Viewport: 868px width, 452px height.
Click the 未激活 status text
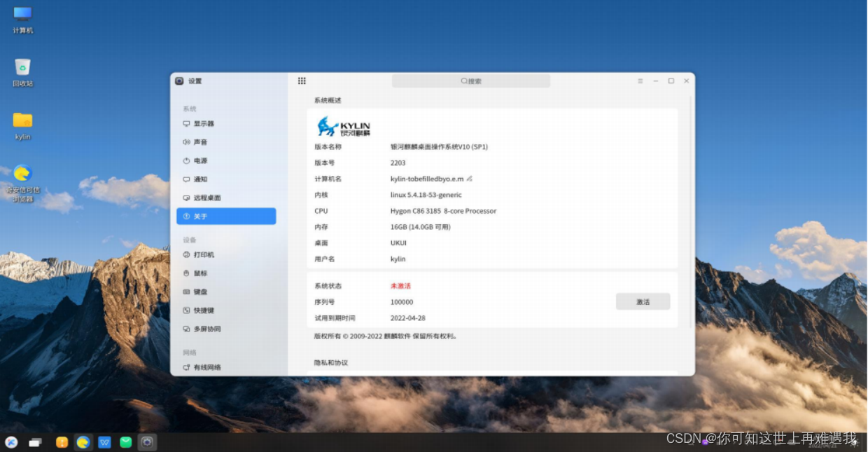point(400,286)
